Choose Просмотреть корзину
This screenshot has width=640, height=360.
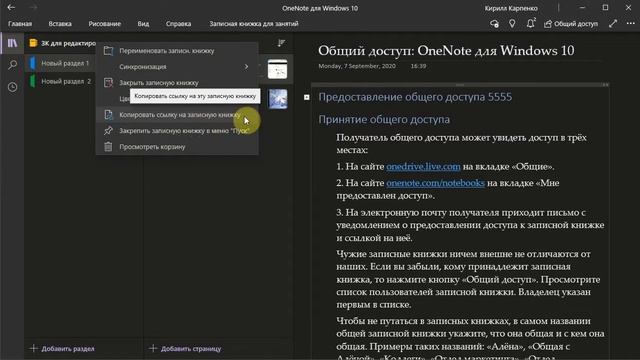tap(177, 147)
